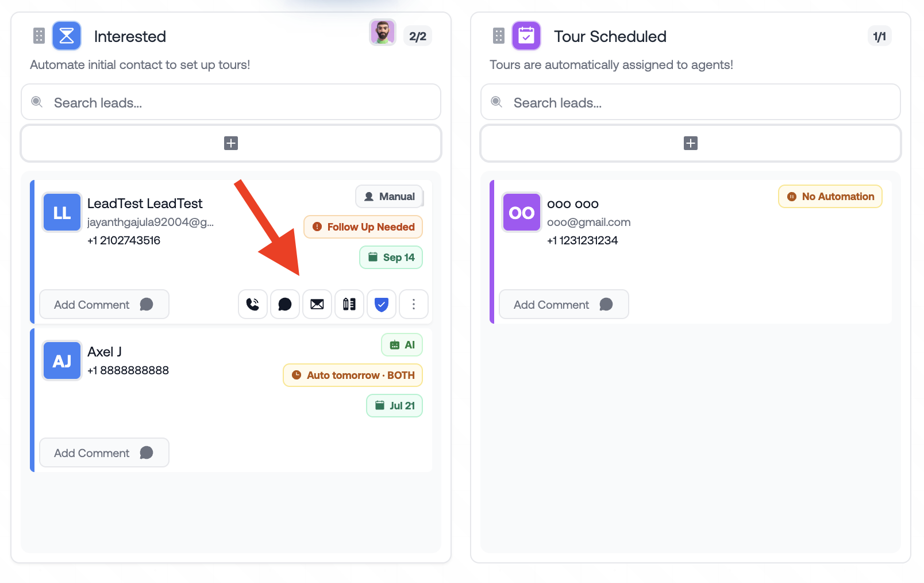Toggle the Manual badge on LeadTest card
The image size is (924, 583).
389,197
